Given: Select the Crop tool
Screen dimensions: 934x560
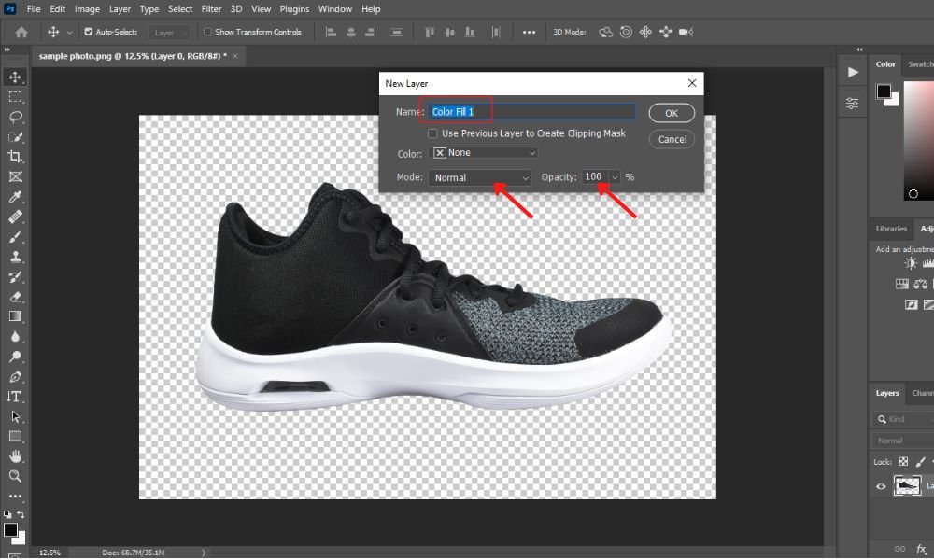Looking at the screenshot, I should click(15, 157).
